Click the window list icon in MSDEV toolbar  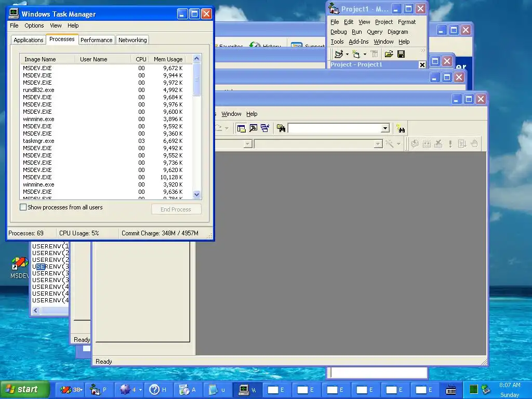click(x=265, y=128)
